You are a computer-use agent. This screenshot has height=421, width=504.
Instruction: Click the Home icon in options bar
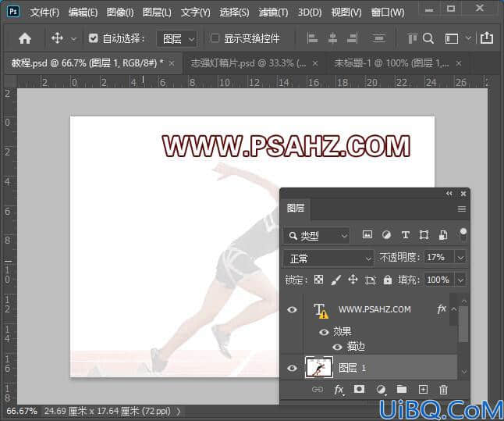[x=25, y=38]
